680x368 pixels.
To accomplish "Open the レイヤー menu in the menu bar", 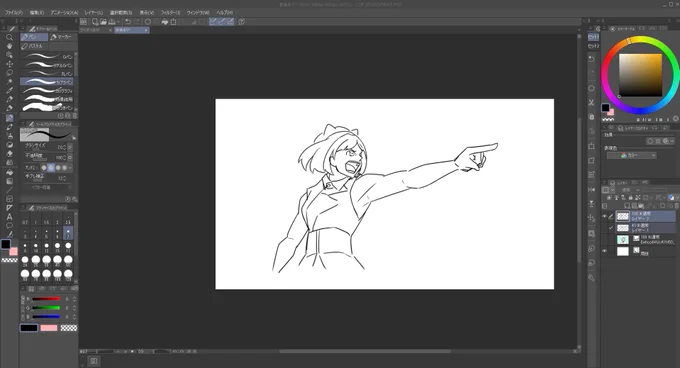I will 94,13.
